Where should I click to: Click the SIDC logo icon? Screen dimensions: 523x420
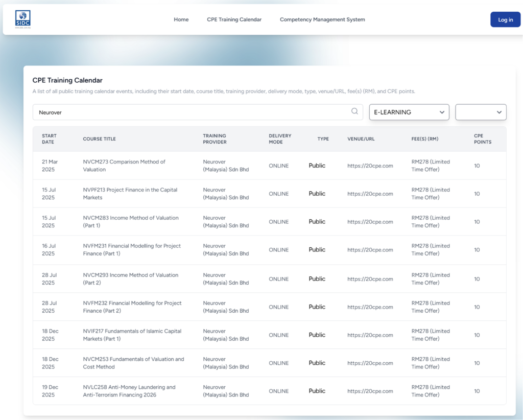pyautogui.click(x=23, y=19)
